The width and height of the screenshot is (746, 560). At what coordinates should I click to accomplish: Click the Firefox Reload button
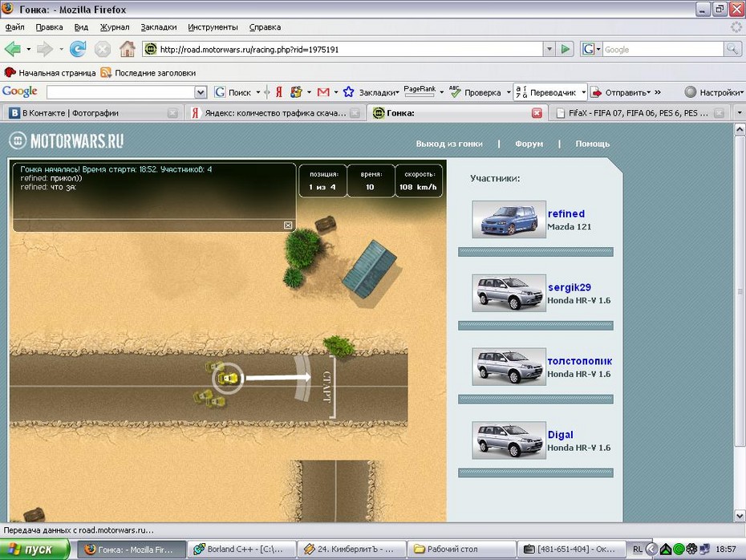(78, 49)
